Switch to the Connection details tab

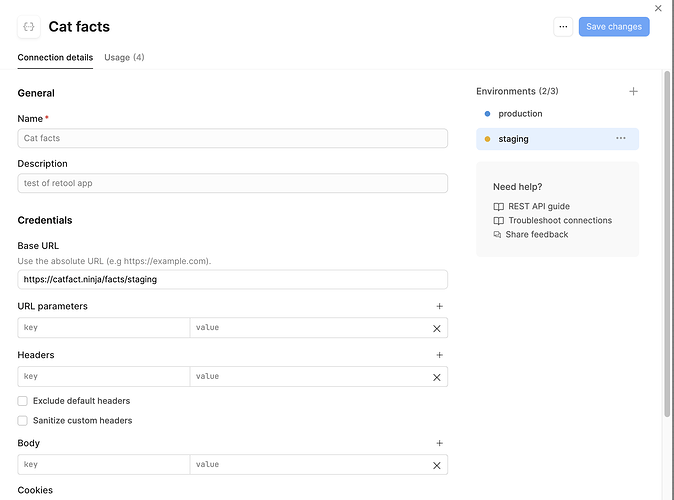point(55,58)
